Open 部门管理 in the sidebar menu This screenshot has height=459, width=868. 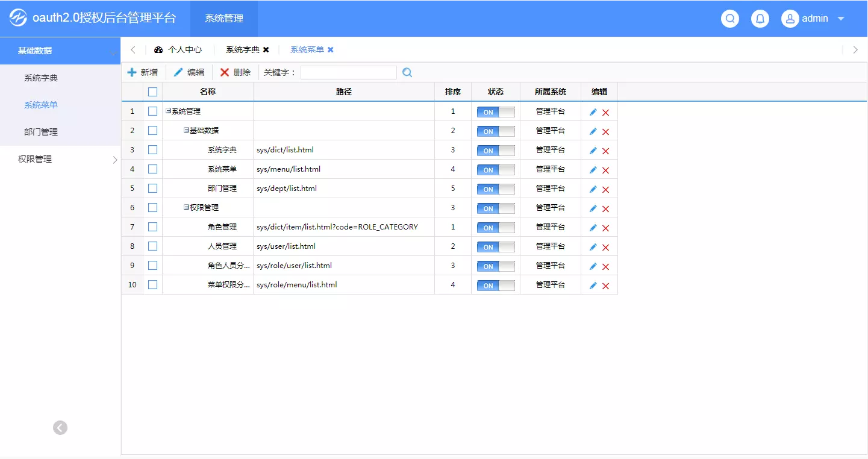(x=41, y=132)
